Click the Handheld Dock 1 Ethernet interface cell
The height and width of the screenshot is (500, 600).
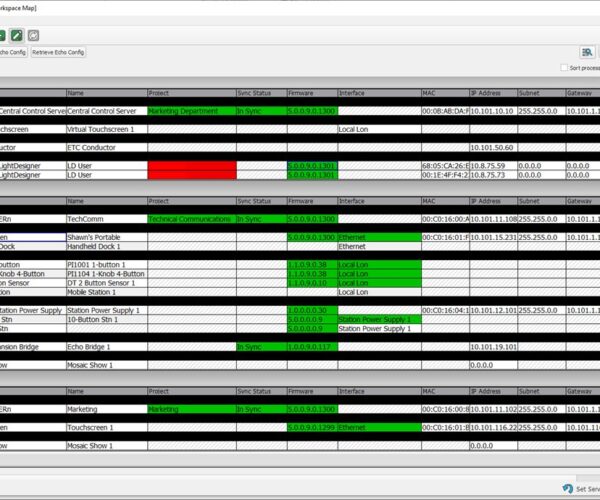(377, 246)
